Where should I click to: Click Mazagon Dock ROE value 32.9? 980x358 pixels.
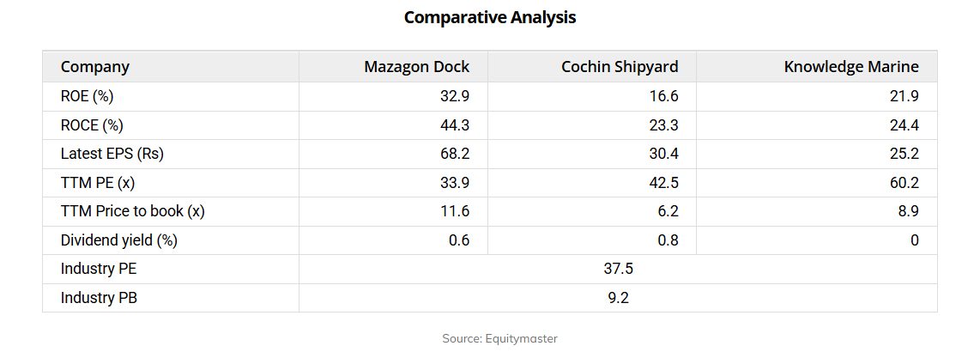pos(454,96)
